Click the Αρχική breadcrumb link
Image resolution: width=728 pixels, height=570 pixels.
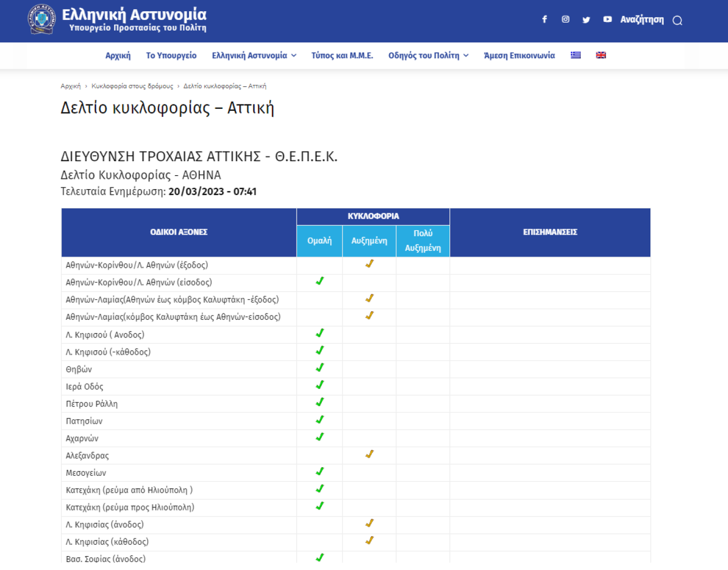point(71,86)
